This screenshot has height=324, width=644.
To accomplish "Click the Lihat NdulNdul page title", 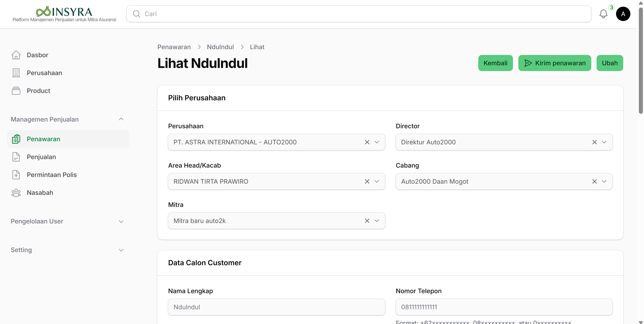I will click(203, 63).
